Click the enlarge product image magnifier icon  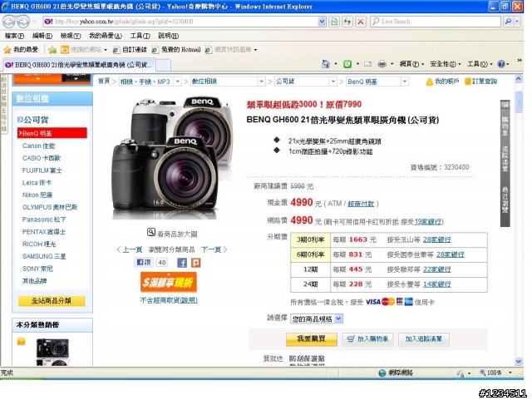click(151, 232)
